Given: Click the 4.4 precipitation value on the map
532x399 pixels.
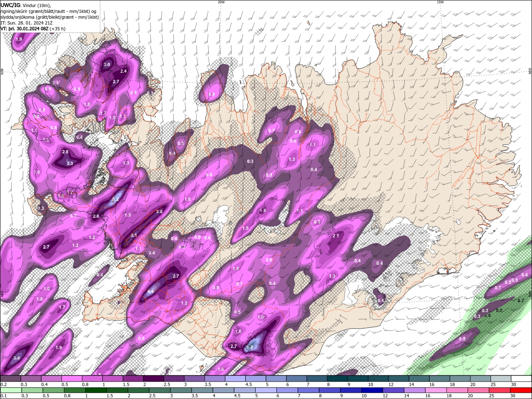Looking at the screenshot, I should pyautogui.click(x=150, y=292).
